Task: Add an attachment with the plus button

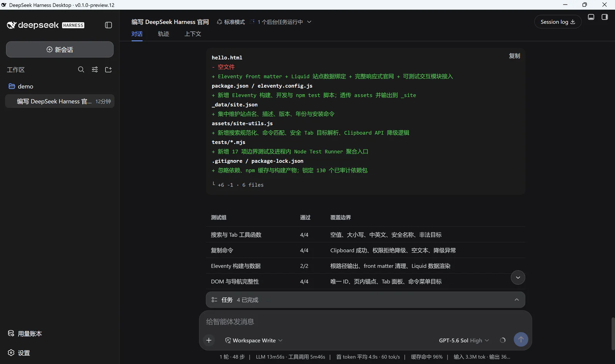Action: click(x=209, y=340)
